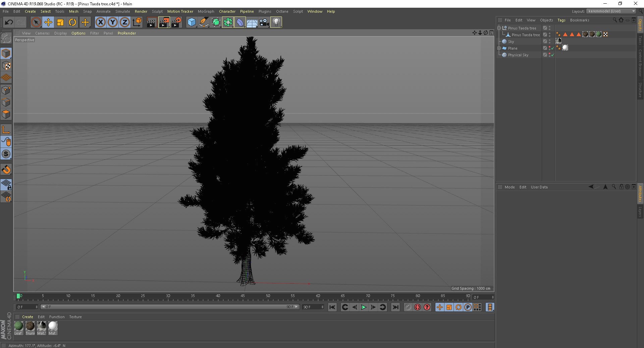Switch to Texture mode in left toolbar
644x348 pixels.
[x=6, y=66]
